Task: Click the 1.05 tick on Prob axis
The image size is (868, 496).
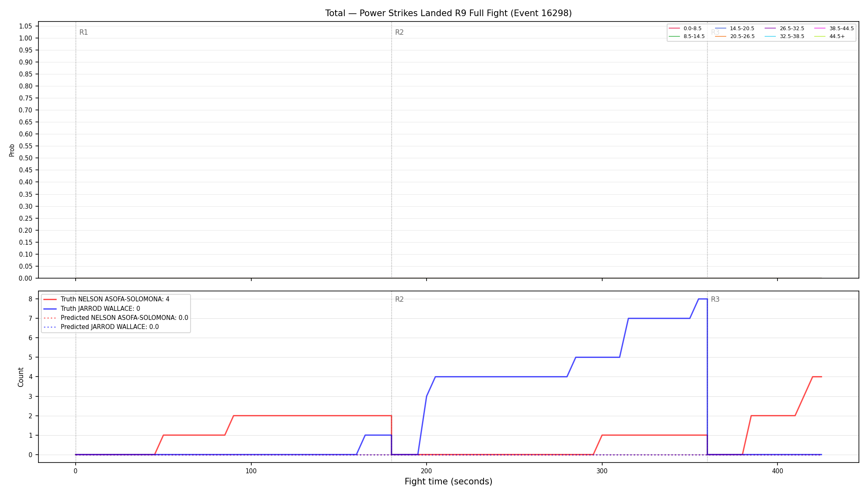Action: coord(25,26)
